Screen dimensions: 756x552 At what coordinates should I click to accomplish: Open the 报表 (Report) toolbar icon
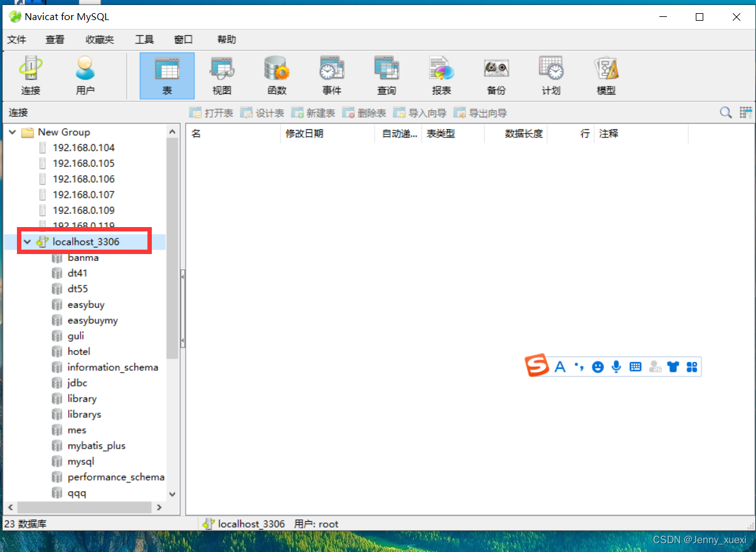(x=442, y=76)
